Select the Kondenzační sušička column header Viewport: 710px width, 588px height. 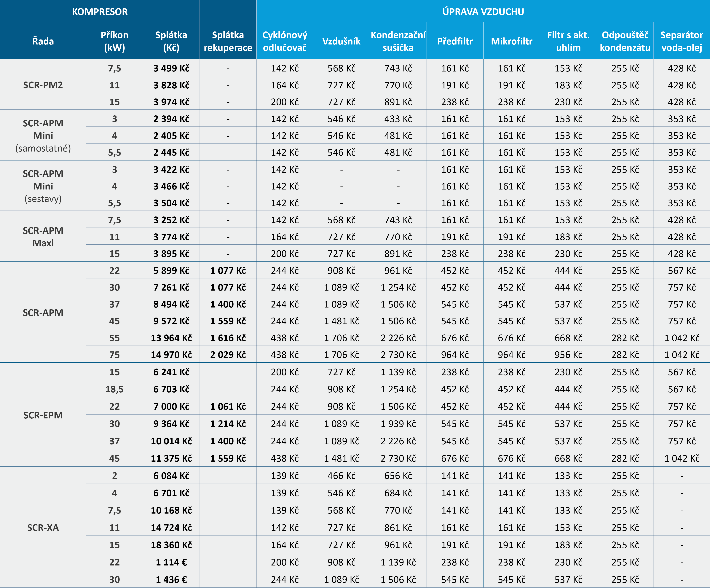pyautogui.click(x=398, y=41)
